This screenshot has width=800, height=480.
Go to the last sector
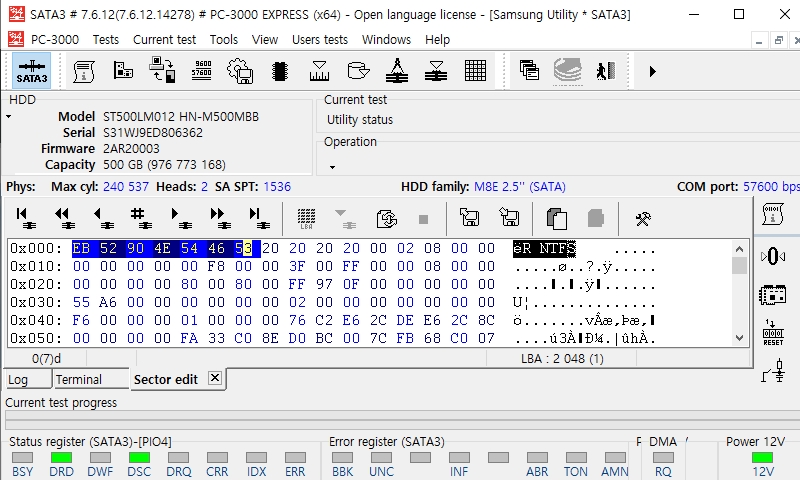tap(259, 218)
